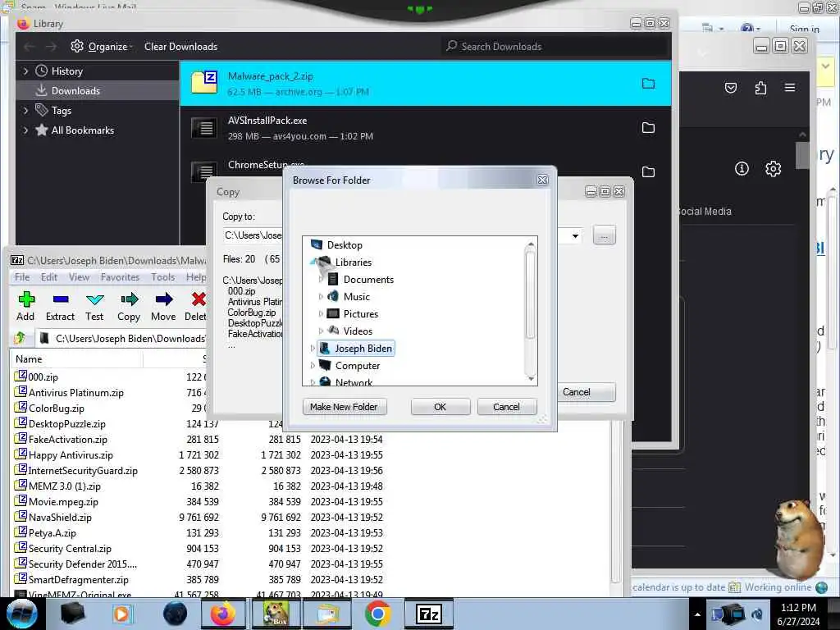Viewport: 840px width, 630px height.
Task: Expand the Tags tree node
Action: click(25, 111)
